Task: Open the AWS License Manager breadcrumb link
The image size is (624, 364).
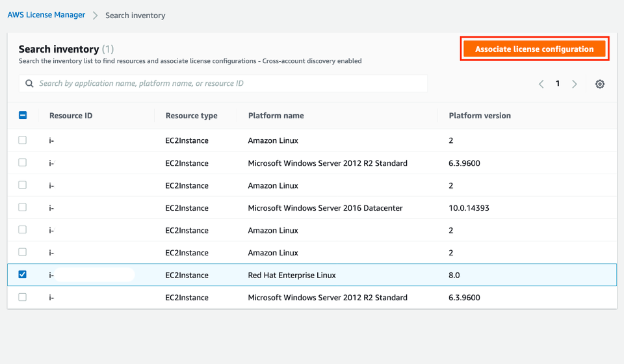Action: 45,15
